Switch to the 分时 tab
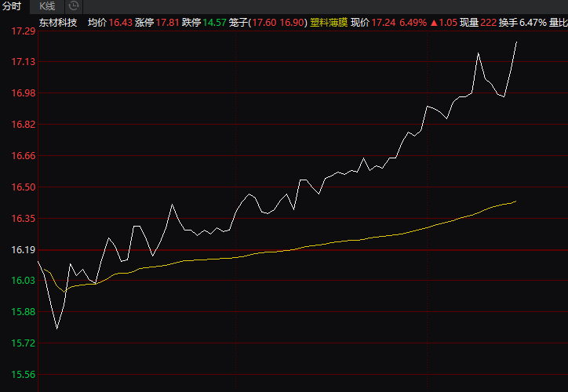The image size is (568, 392). coord(12,6)
